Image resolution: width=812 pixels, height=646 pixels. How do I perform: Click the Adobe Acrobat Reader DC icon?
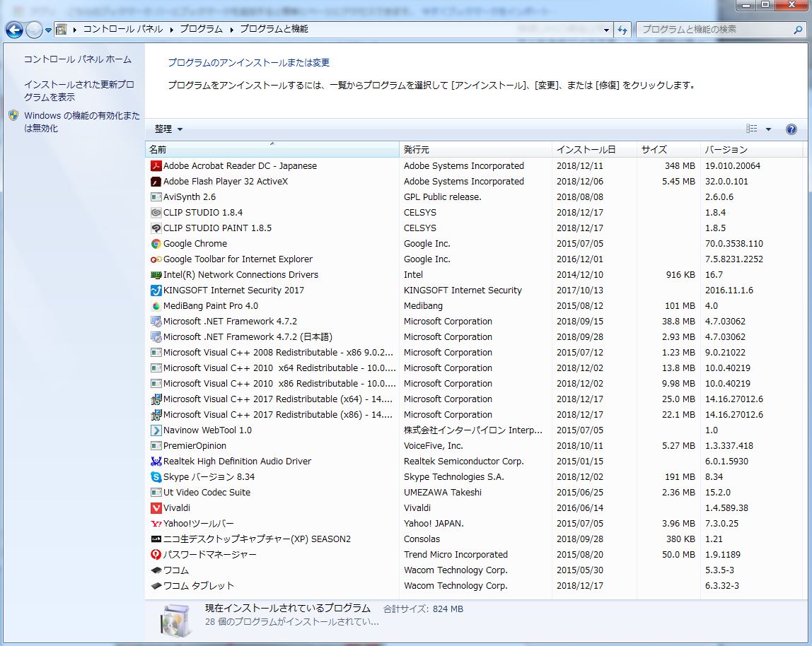click(156, 166)
